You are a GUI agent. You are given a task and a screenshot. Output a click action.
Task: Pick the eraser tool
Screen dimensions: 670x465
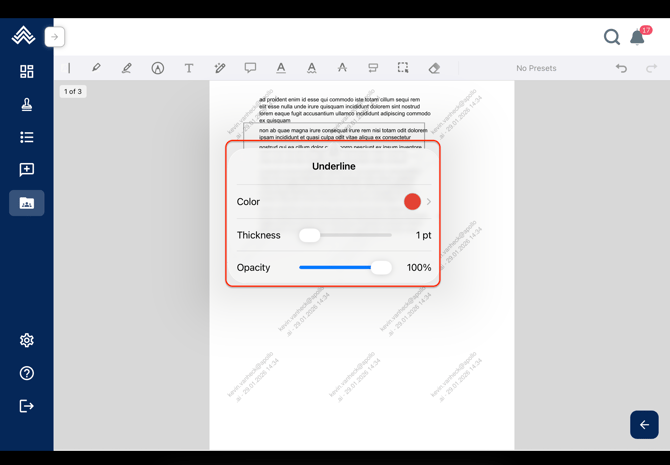[x=434, y=68]
